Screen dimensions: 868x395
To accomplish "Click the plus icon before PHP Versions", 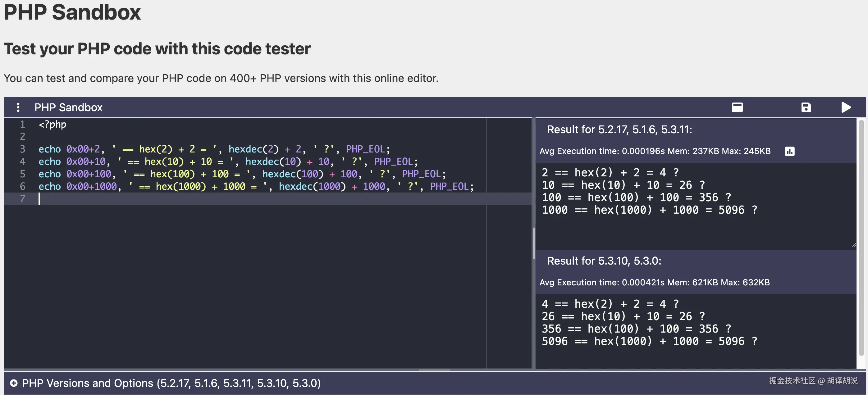I will click(x=14, y=383).
